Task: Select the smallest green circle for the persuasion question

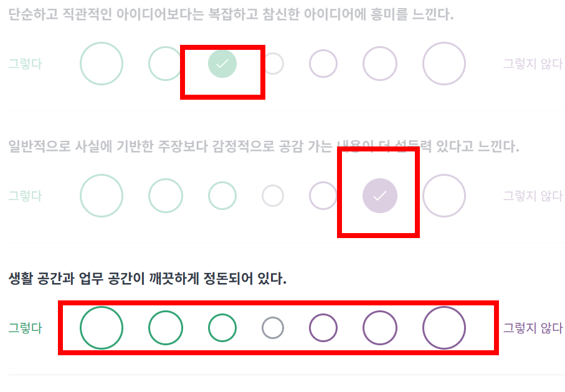Action: point(222,195)
